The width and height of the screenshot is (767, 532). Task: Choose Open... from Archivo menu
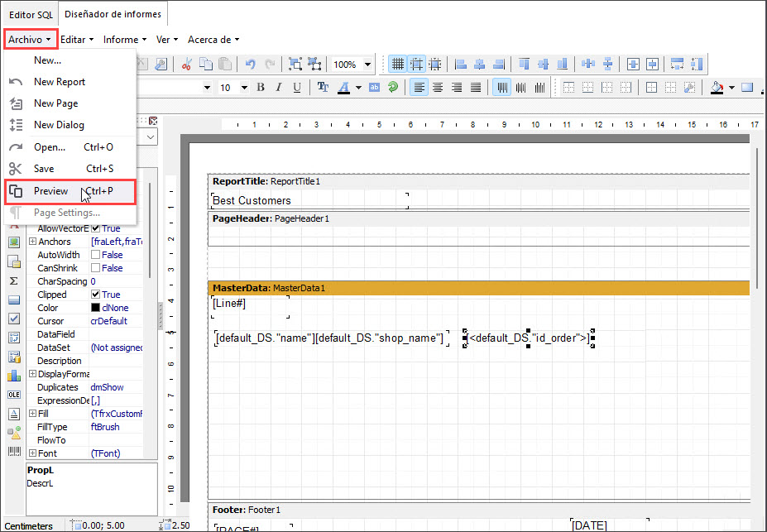(70, 147)
